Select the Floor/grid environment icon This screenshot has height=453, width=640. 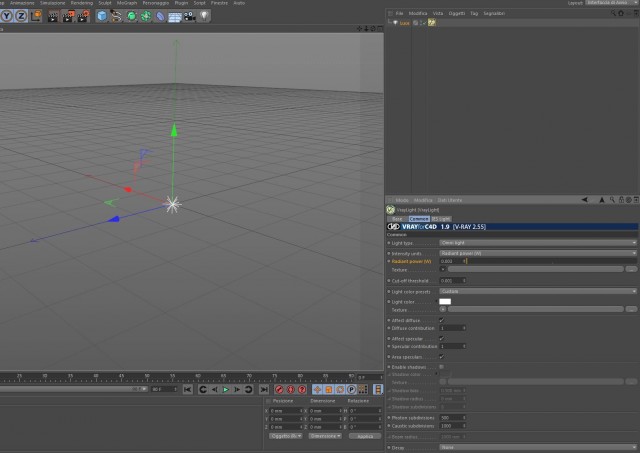175,17
